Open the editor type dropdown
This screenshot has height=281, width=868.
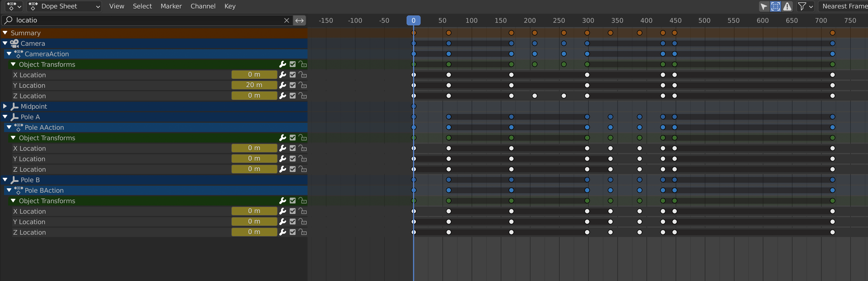click(x=14, y=6)
